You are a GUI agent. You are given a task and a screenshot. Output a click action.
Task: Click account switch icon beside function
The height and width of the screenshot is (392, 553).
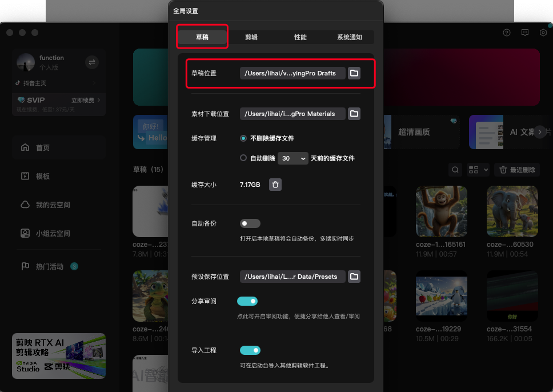pos(92,62)
